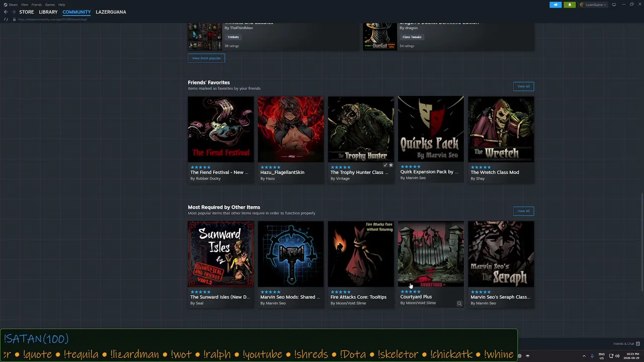Click 'Marvin Seo Mods: Shared ...' title
This screenshot has height=362, width=644.
tap(290, 297)
